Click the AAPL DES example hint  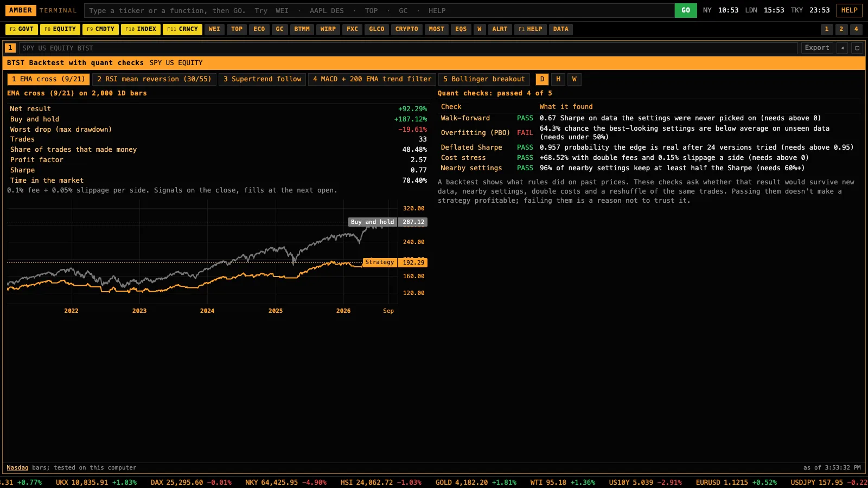point(327,11)
